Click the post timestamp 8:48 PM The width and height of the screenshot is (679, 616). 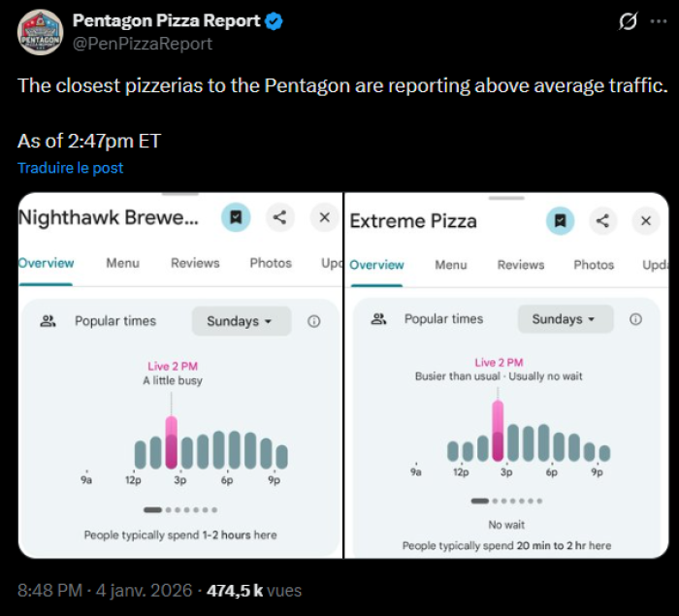49,590
